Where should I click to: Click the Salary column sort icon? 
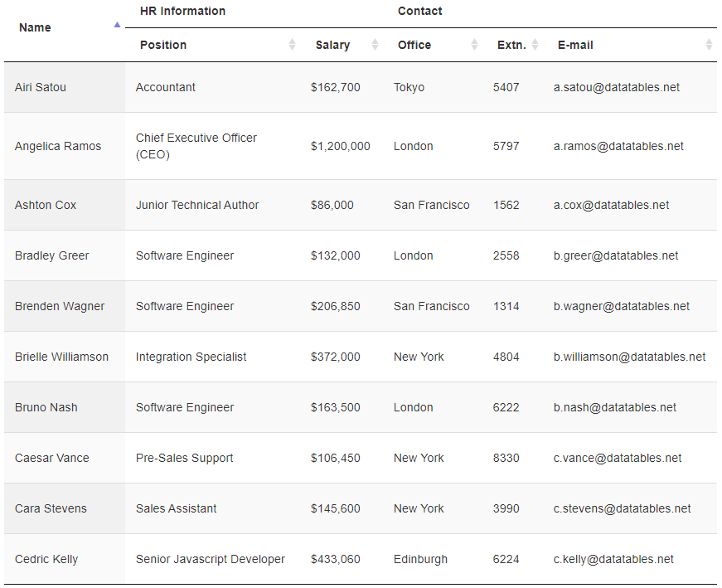pos(375,45)
